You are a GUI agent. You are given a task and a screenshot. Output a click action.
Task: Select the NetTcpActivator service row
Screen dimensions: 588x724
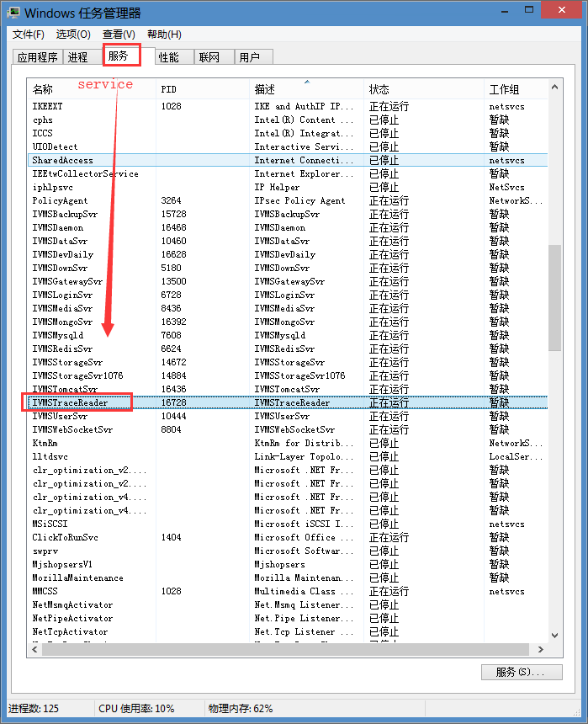(288, 631)
